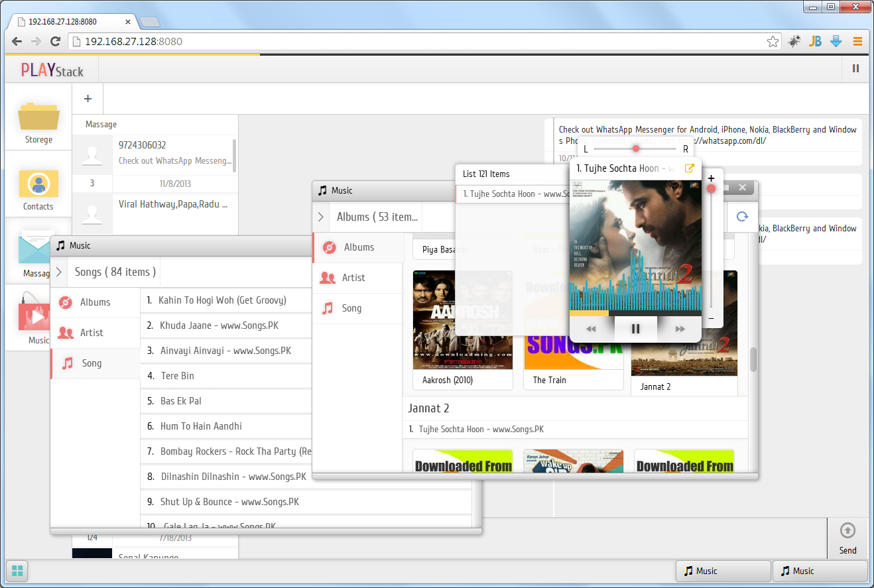Click the Send button

pyautogui.click(x=847, y=538)
